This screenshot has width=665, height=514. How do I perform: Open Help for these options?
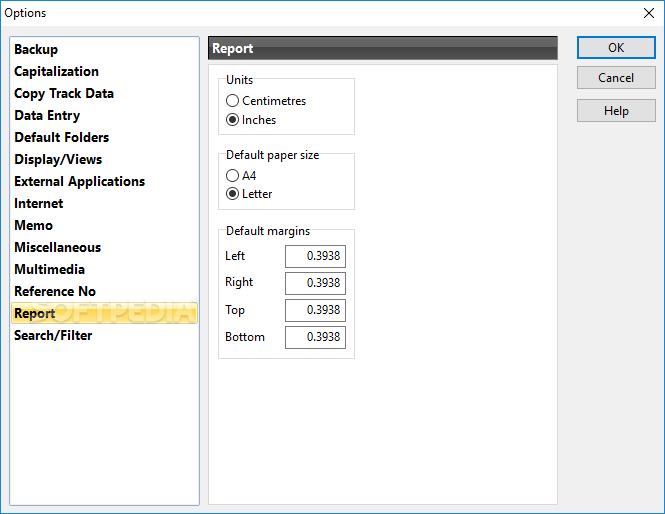point(616,111)
